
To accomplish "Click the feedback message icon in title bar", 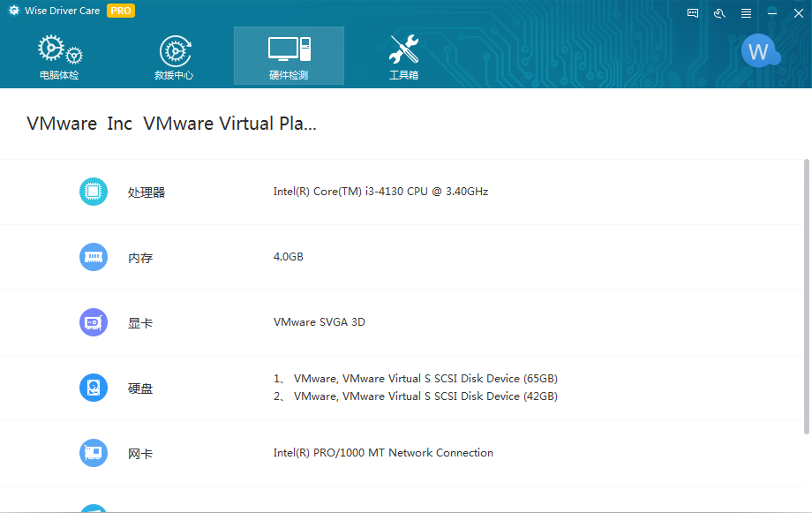I will (x=693, y=13).
